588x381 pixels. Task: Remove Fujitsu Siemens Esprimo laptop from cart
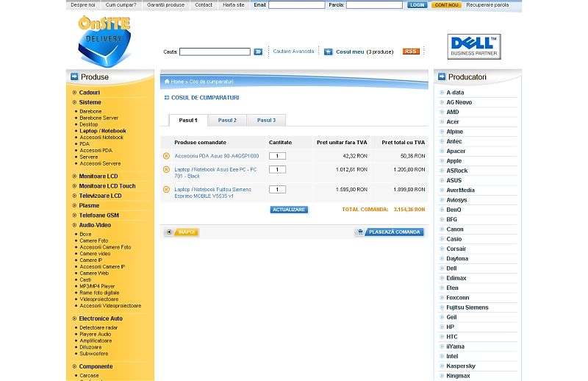tap(167, 189)
